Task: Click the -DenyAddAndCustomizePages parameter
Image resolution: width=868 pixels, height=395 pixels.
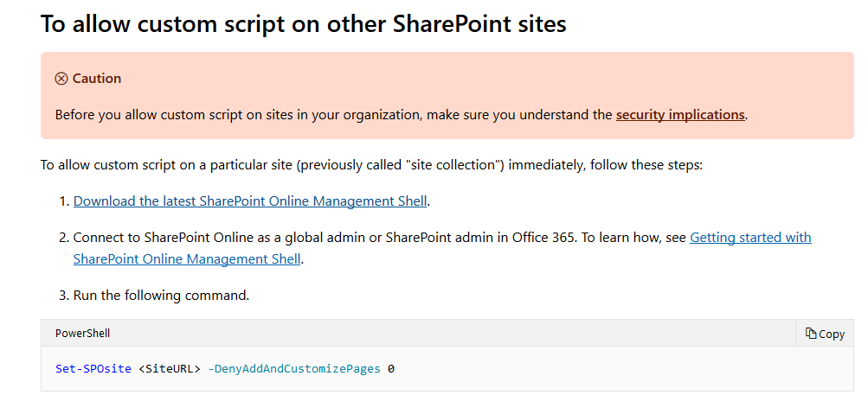Action: (294, 369)
